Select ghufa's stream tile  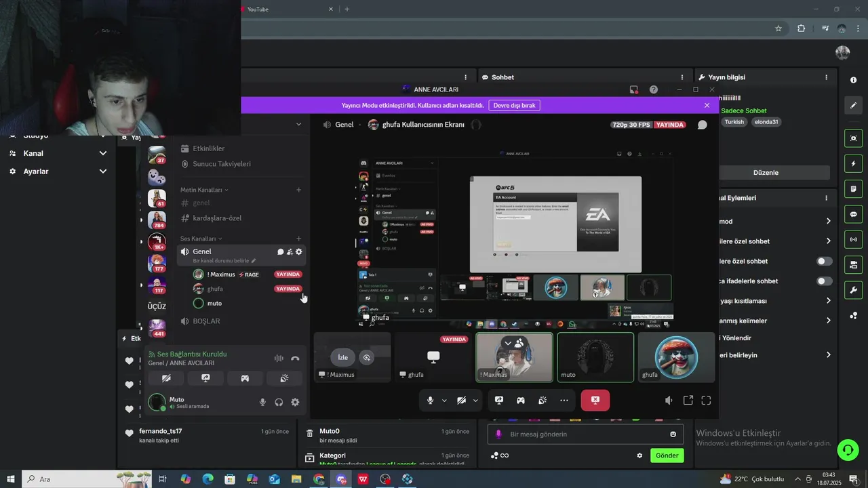433,357
